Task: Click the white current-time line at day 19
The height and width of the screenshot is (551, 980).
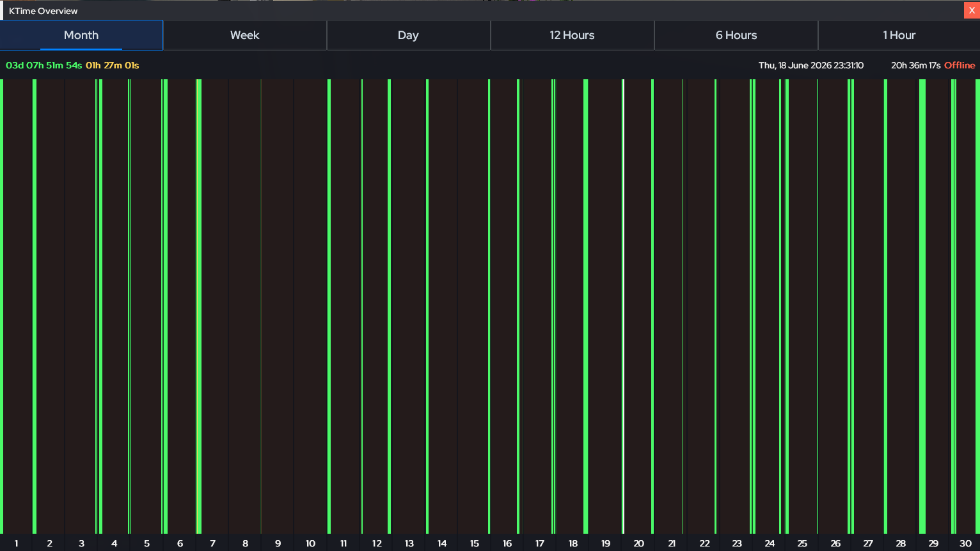Action: coord(624,306)
